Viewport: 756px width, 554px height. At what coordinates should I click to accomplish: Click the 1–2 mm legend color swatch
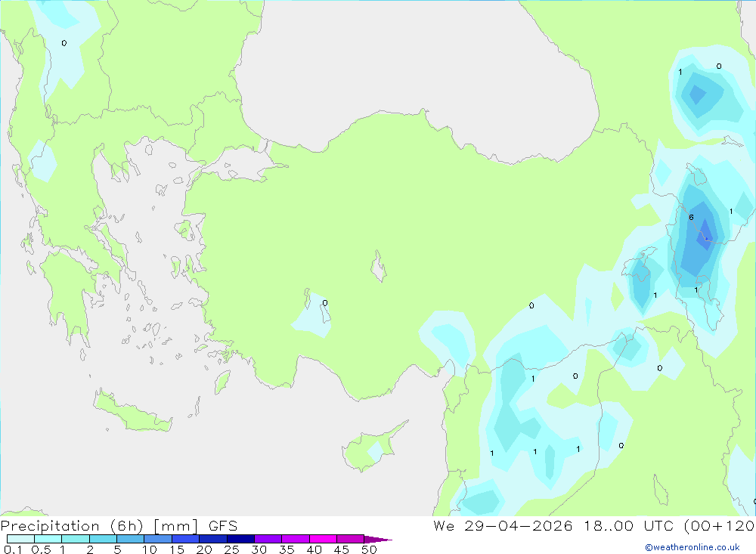coord(76,539)
